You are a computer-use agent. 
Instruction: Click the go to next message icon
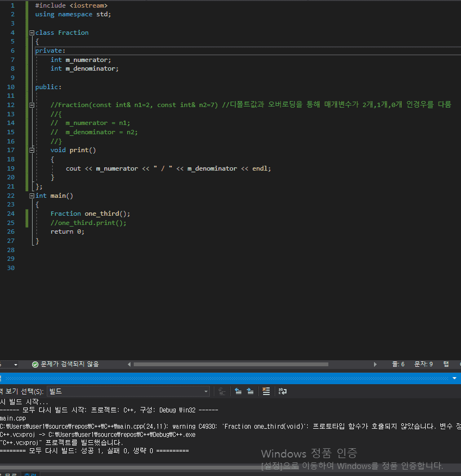250,391
